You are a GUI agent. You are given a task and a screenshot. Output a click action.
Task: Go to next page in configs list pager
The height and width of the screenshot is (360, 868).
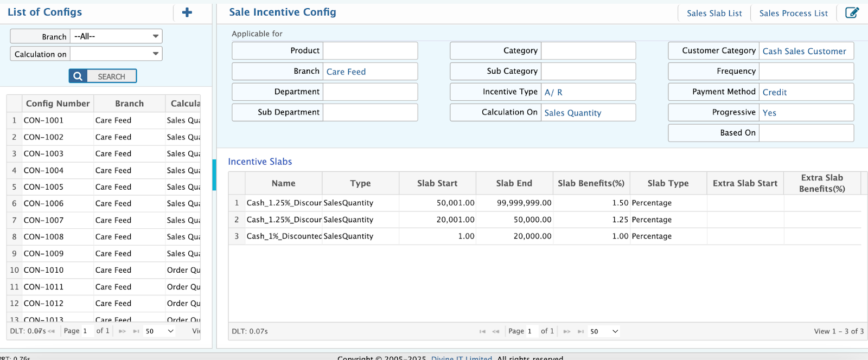[122, 331]
